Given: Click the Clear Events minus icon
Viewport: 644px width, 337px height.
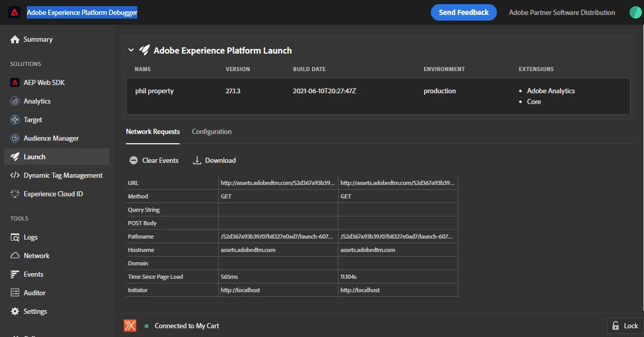Looking at the screenshot, I should [x=134, y=160].
